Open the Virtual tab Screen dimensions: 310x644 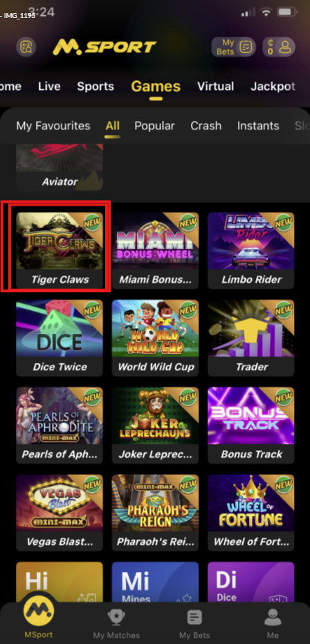tap(216, 87)
